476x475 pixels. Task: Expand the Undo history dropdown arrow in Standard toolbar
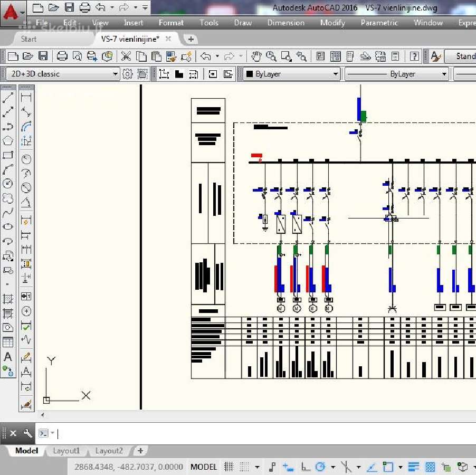click(x=217, y=56)
